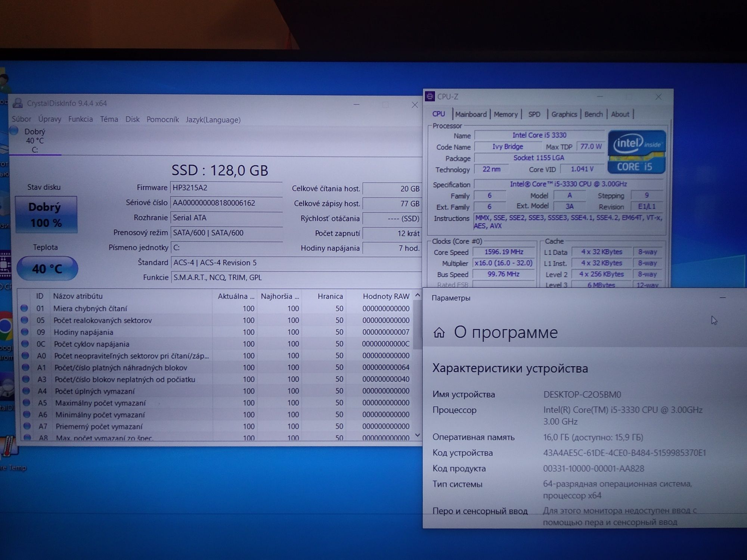
Task: Click the device name DESKTOP-C2O5BM0
Action: 582,395
